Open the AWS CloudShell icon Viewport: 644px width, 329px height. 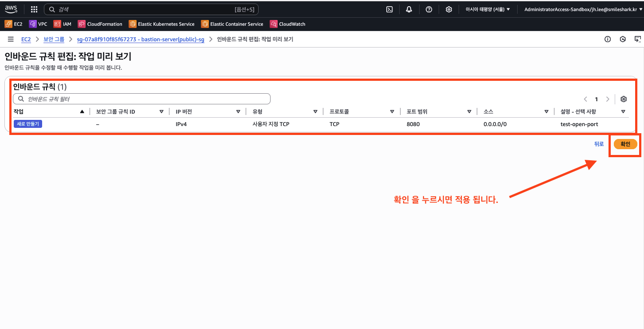[x=389, y=9]
